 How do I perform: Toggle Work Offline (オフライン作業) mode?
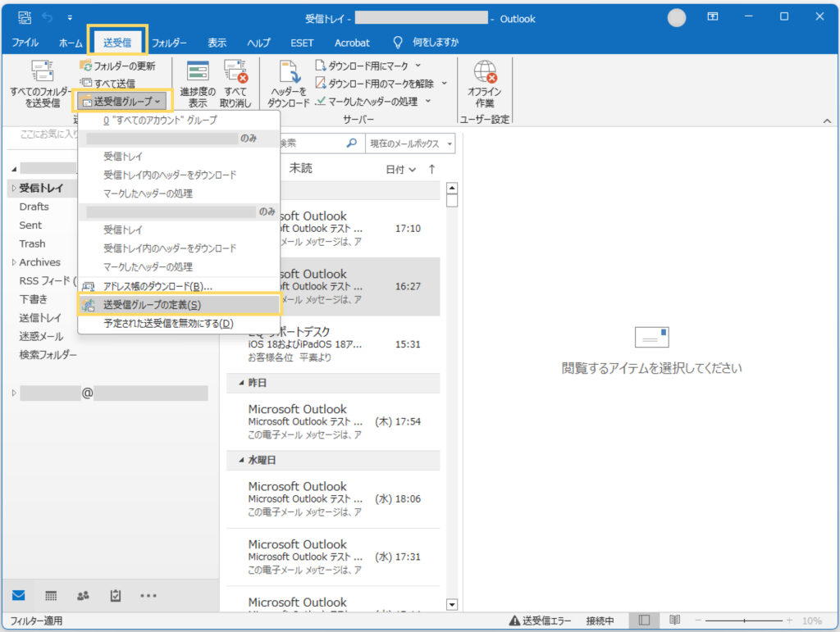[x=485, y=84]
